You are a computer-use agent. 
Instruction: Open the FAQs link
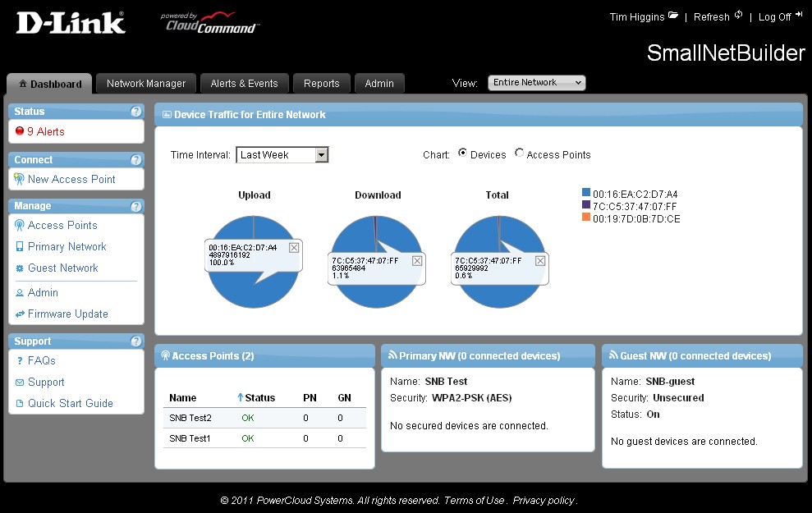tap(41, 360)
